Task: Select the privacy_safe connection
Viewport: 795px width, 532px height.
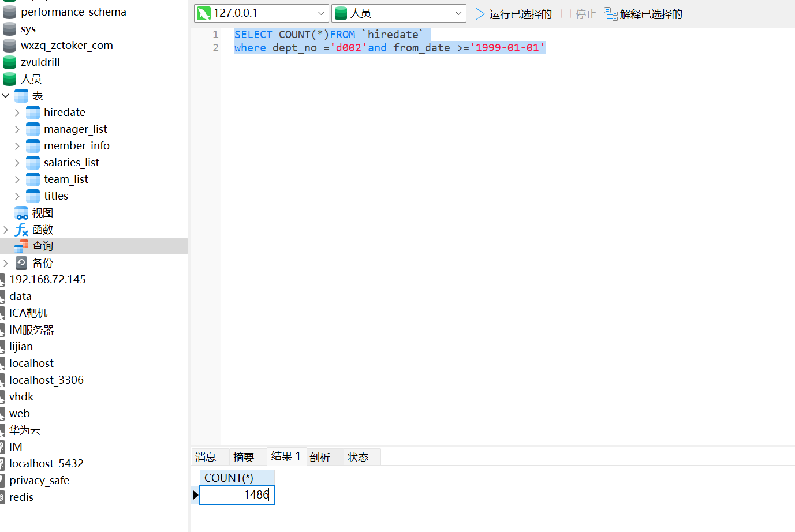Action: pyautogui.click(x=39, y=480)
